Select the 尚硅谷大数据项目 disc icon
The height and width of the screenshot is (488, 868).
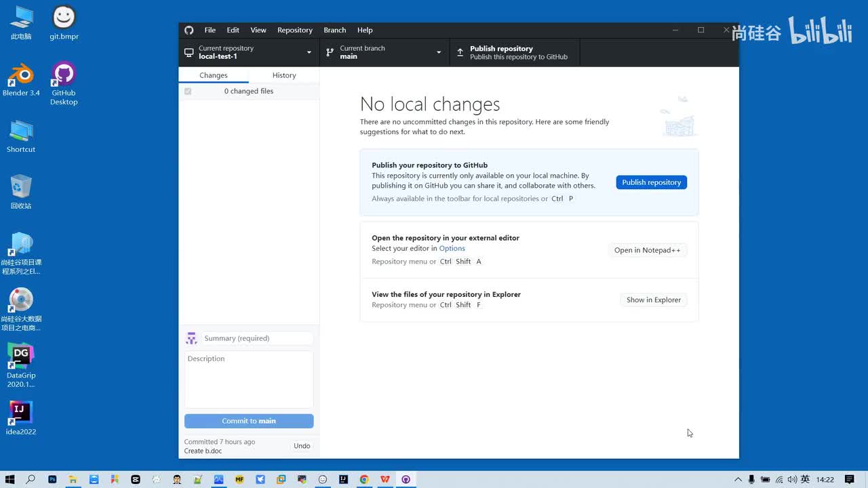click(21, 310)
